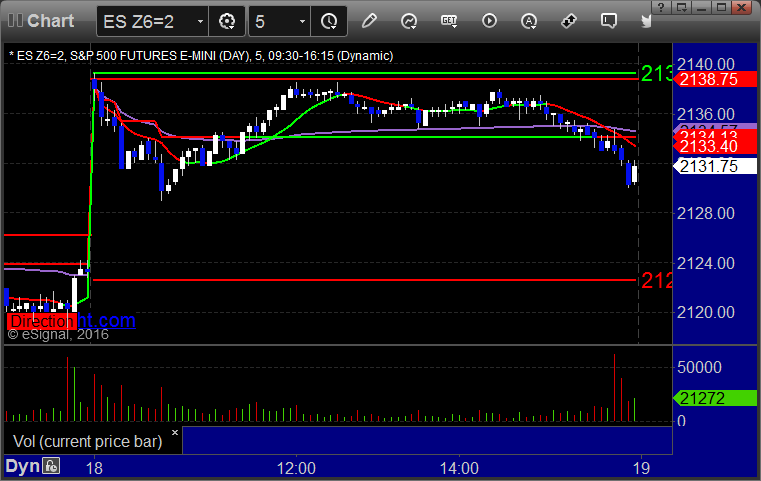The width and height of the screenshot is (761, 481).
Task: Toggle the Dyn lock icon
Action: 51,466
